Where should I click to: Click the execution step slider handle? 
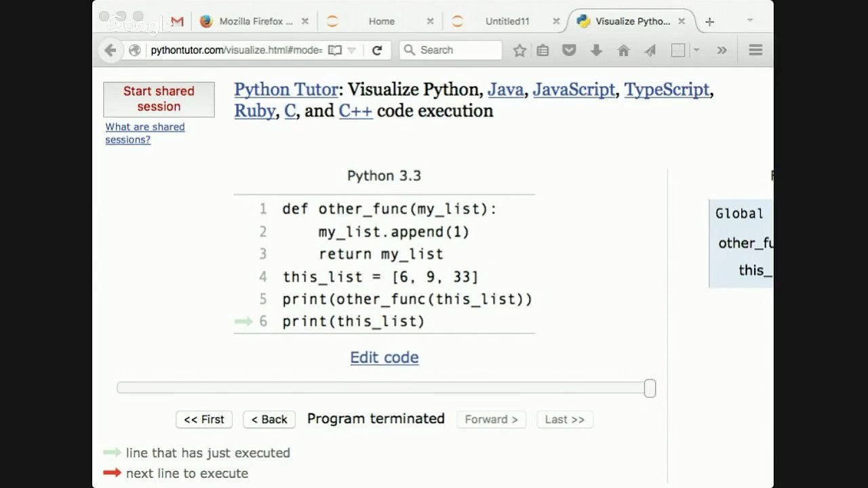[x=650, y=388]
